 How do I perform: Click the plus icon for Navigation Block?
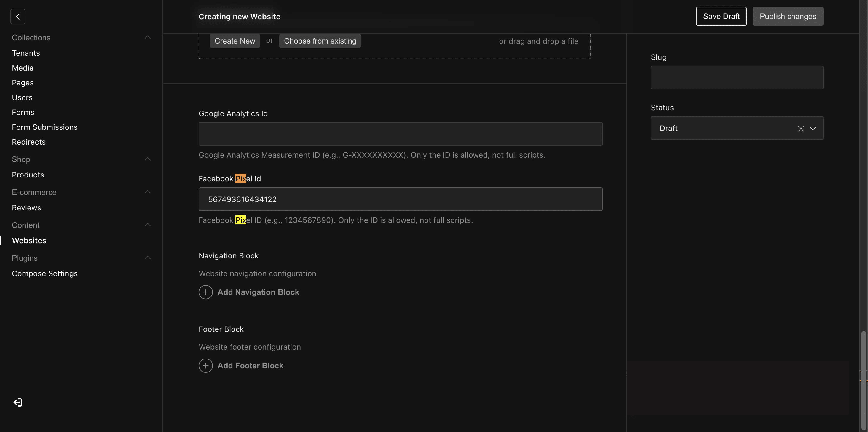[x=205, y=292]
